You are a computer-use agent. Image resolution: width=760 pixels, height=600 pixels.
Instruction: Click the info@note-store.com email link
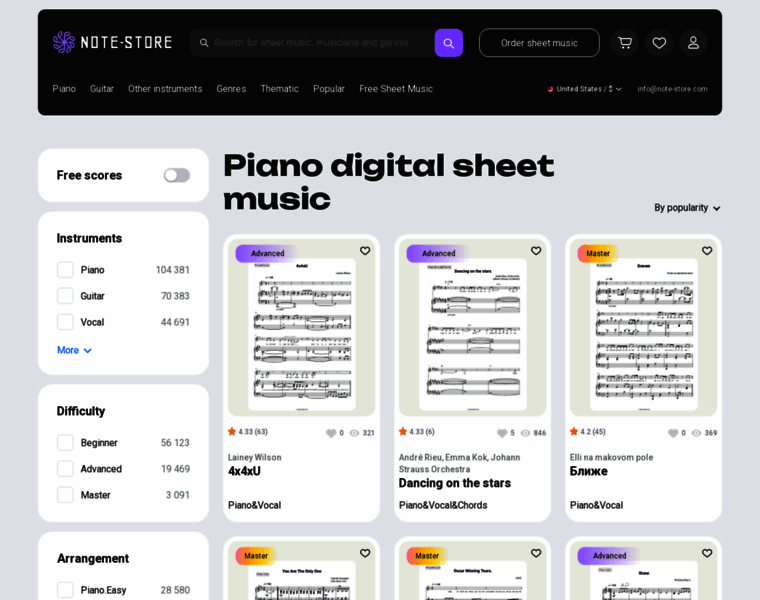672,89
